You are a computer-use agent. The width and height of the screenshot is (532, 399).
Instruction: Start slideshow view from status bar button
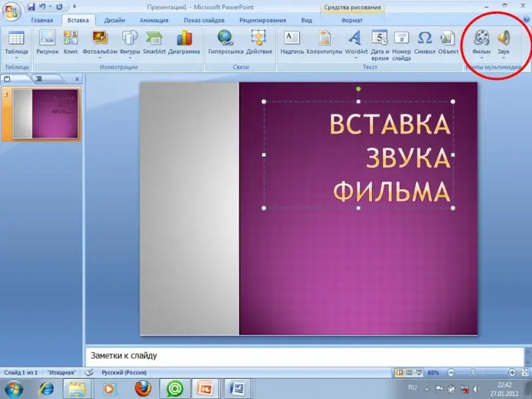click(x=418, y=372)
